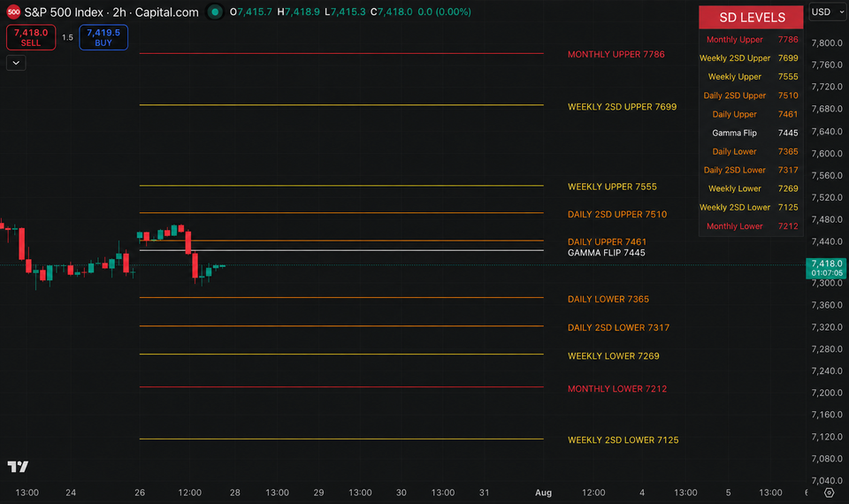
Task: Click the Aug date on time axis
Action: coord(543,493)
